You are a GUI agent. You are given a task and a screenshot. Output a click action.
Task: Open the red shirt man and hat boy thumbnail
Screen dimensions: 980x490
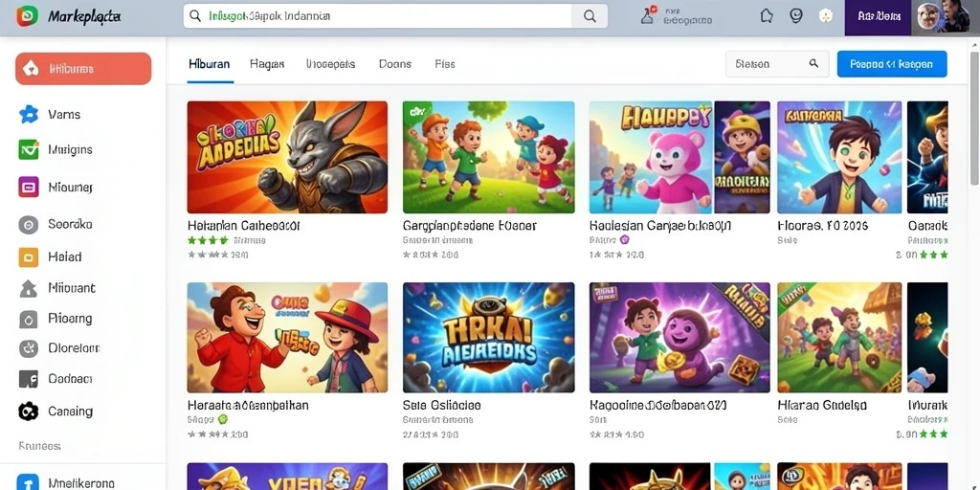[287, 338]
